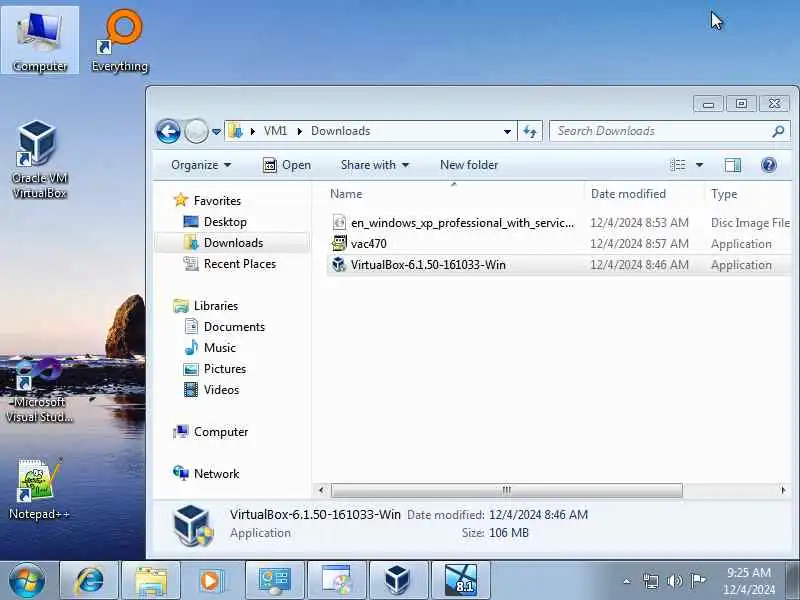Open the Pictures library
The height and width of the screenshot is (600, 800).
(224, 368)
